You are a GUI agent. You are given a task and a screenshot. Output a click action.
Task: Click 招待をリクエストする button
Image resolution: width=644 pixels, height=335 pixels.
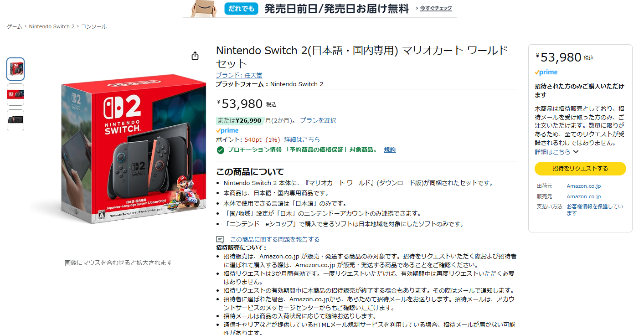click(x=580, y=169)
